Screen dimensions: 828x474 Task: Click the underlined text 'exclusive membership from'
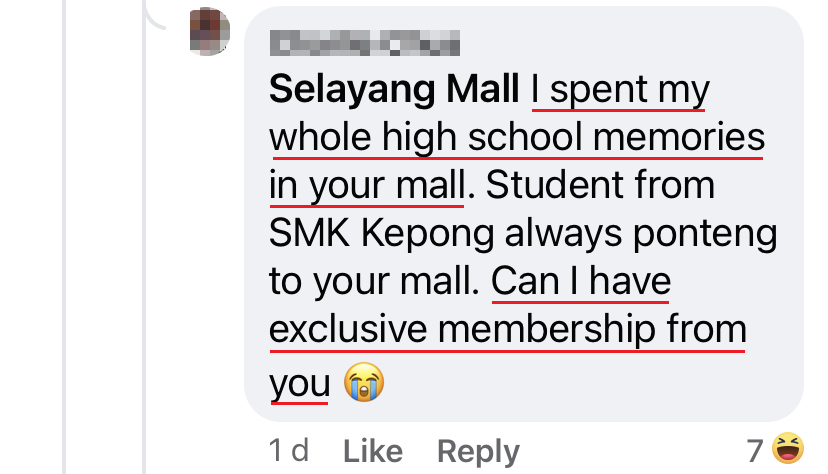(x=507, y=329)
